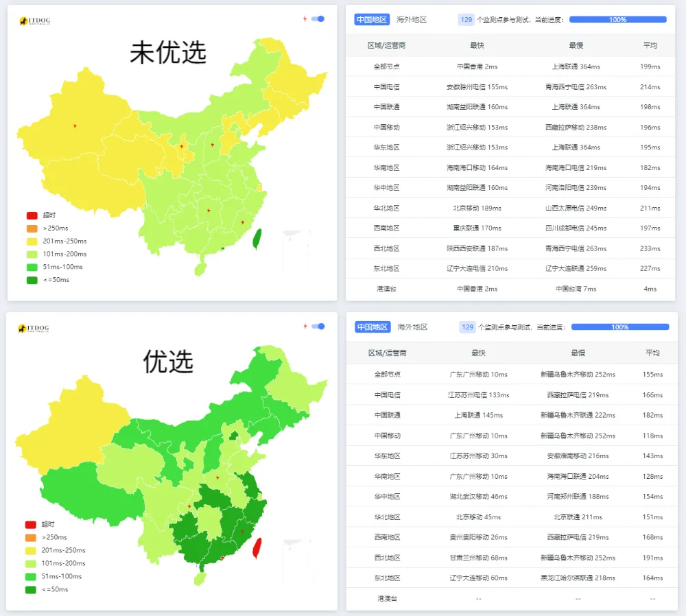The height and width of the screenshot is (616, 686).
Task: Click the 中国电信 row in the bottom table
Action: point(387,394)
